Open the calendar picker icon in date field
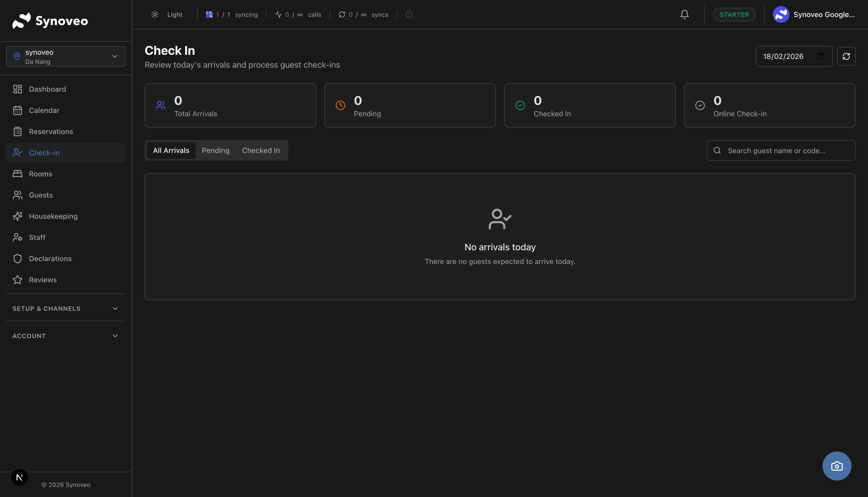868x497 pixels. pyautogui.click(x=821, y=56)
